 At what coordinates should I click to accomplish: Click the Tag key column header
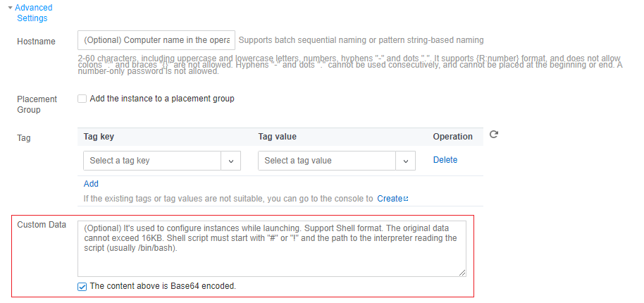tap(99, 137)
